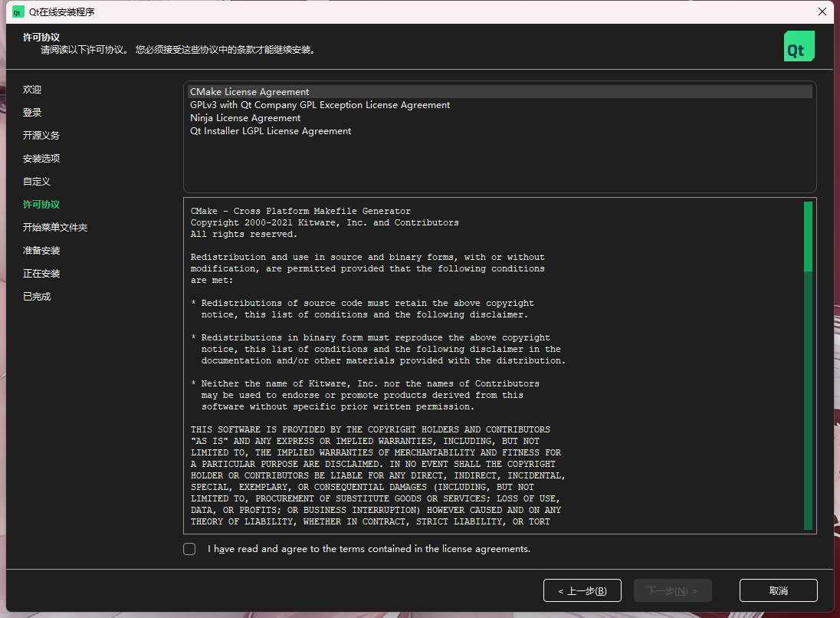
Task: Click the scrollbar track below the thumb
Action: pos(808,400)
